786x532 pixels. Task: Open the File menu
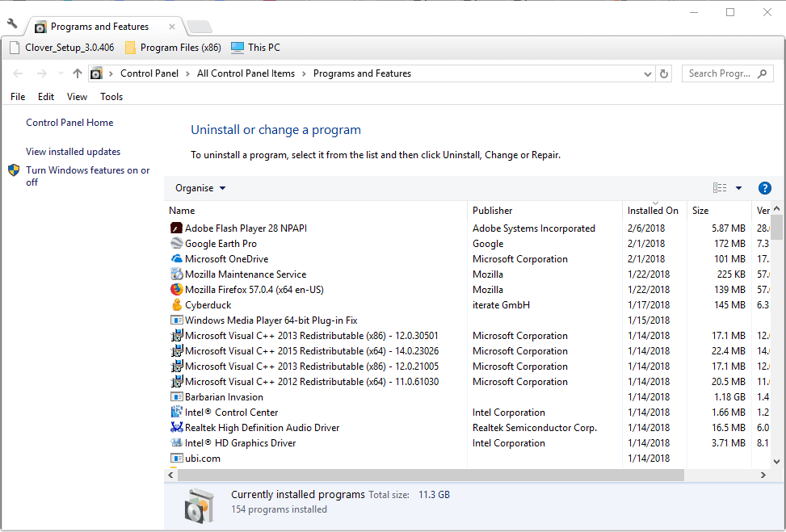click(x=18, y=97)
